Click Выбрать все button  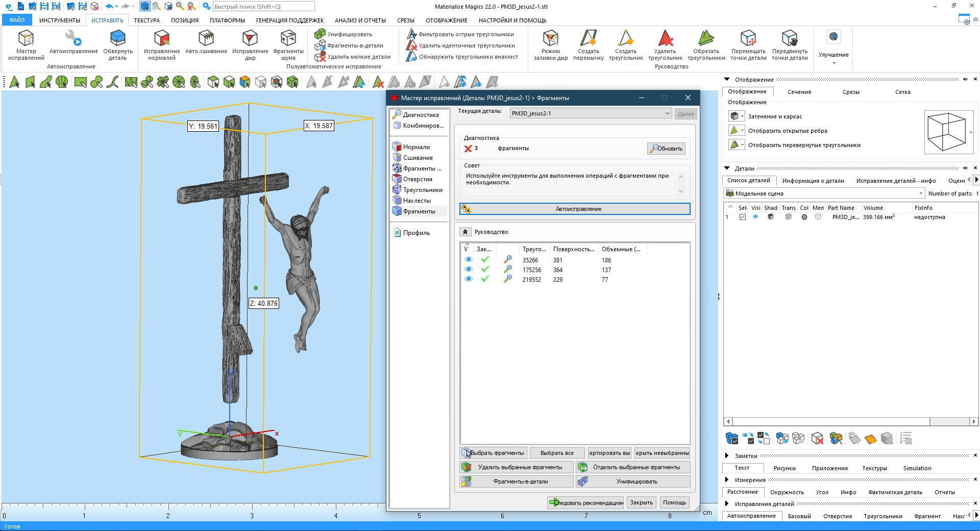pyautogui.click(x=557, y=453)
